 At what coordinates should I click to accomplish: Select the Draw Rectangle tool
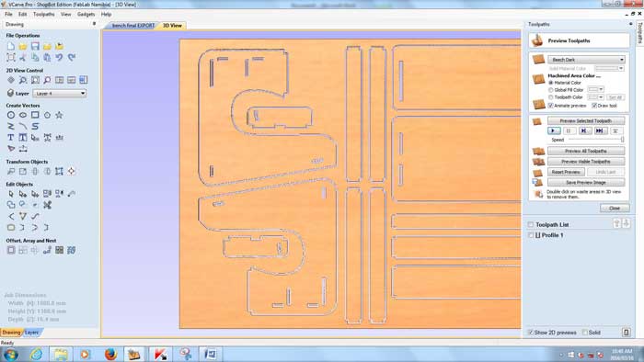point(35,115)
